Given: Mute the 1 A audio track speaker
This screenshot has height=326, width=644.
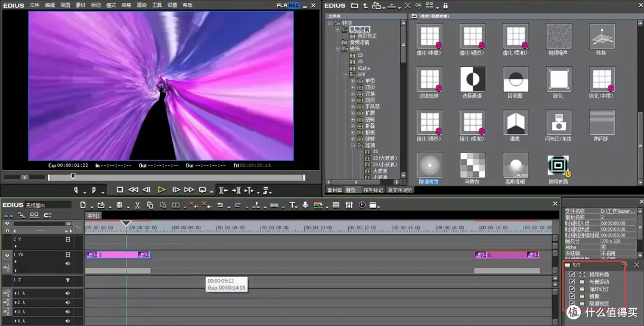Looking at the screenshot, I should [x=67, y=293].
